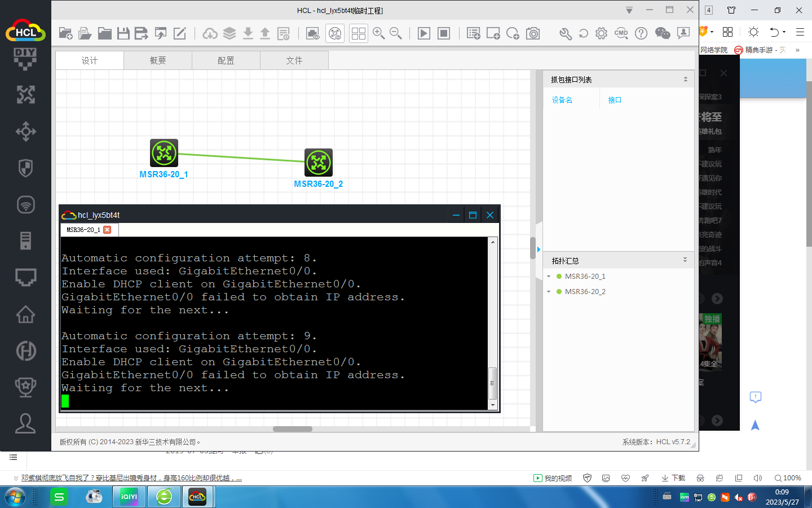
Task: Click the 接口 column header
Action: pyautogui.click(x=615, y=100)
